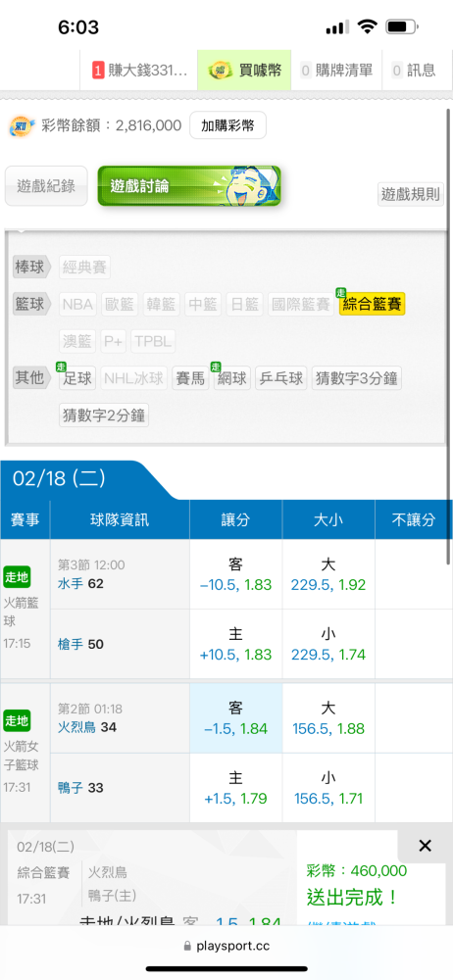Bet 小 229.5, 1.74
Image resolution: width=453 pixels, height=980 pixels.
[328, 645]
